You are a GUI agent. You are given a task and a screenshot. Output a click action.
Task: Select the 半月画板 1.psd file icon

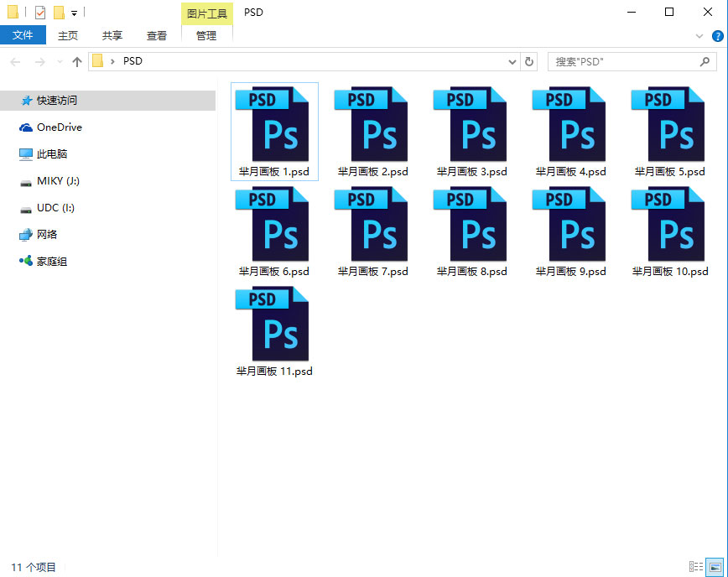point(272,124)
